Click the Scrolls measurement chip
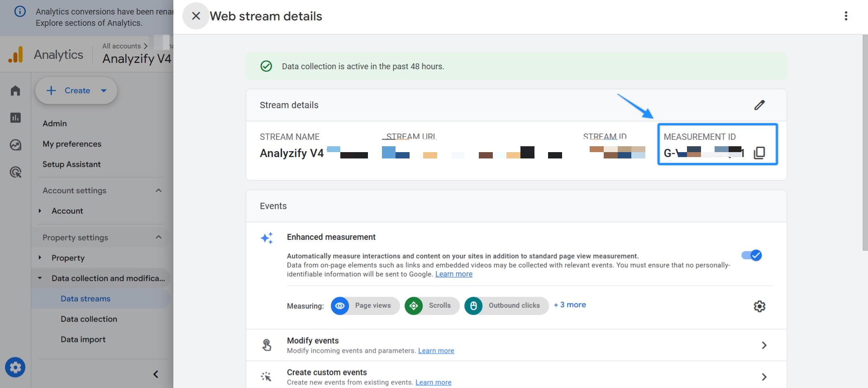868x388 pixels. pos(432,306)
